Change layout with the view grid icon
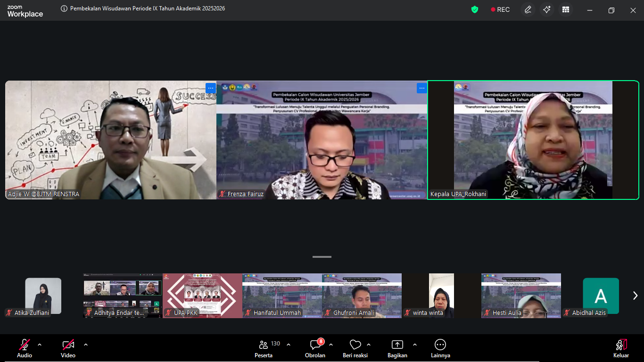This screenshot has width=644, height=362. (x=566, y=9)
